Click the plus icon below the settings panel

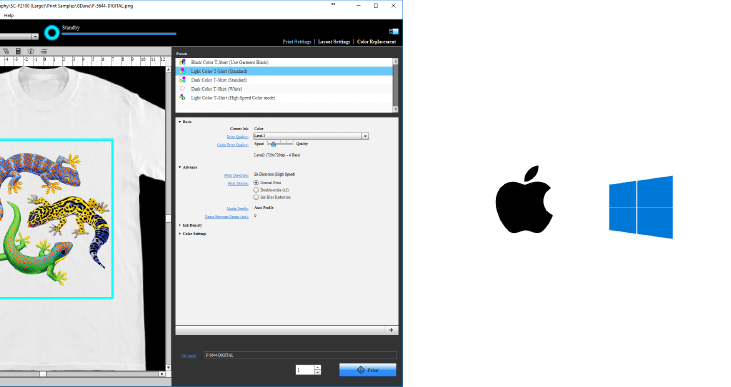[391, 330]
